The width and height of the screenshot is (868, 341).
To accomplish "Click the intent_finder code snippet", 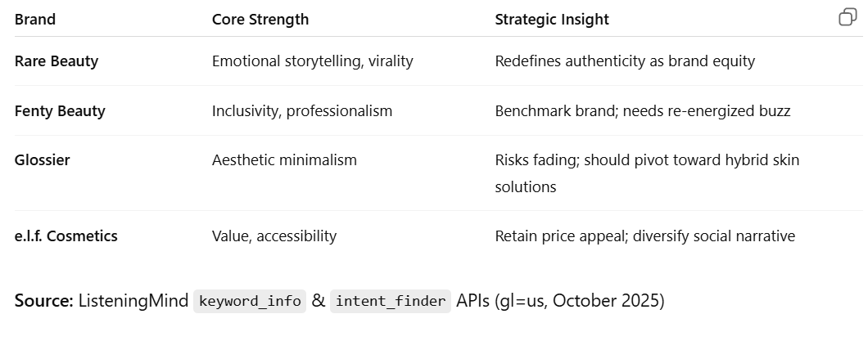I will (391, 302).
